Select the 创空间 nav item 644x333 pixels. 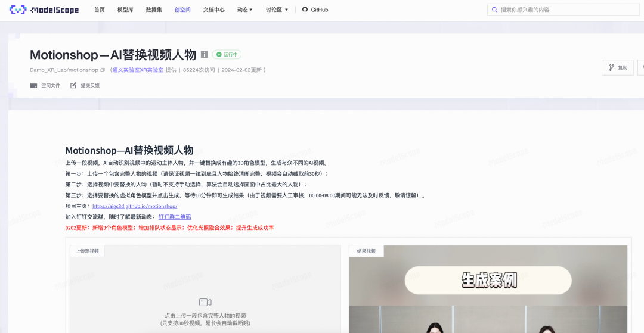tap(182, 10)
